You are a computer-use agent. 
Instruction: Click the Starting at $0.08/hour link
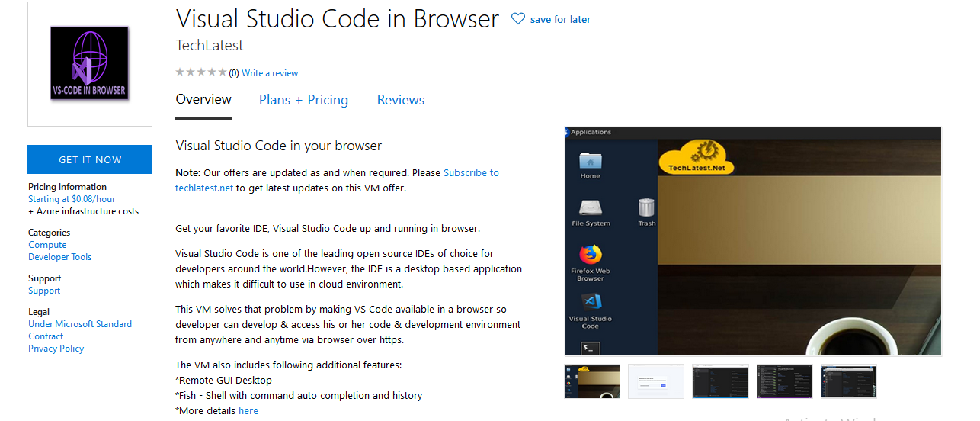click(x=72, y=199)
